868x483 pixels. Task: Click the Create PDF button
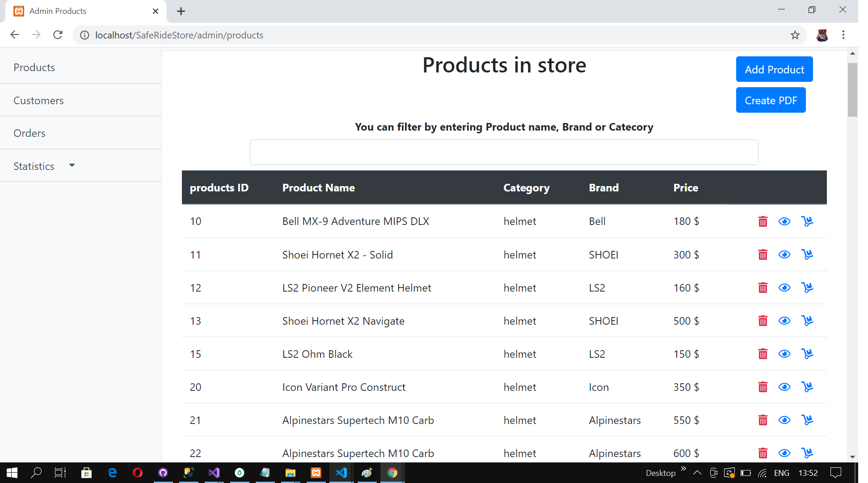[x=771, y=100]
